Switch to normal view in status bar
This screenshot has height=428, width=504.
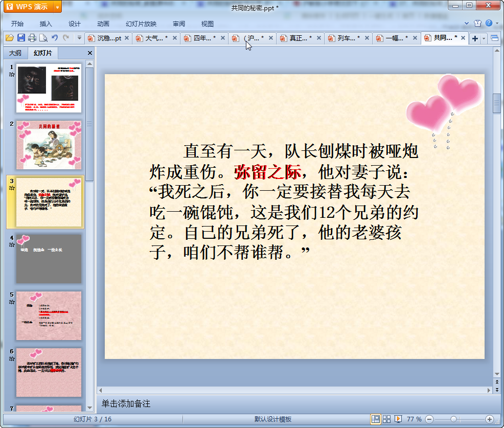pos(376,419)
